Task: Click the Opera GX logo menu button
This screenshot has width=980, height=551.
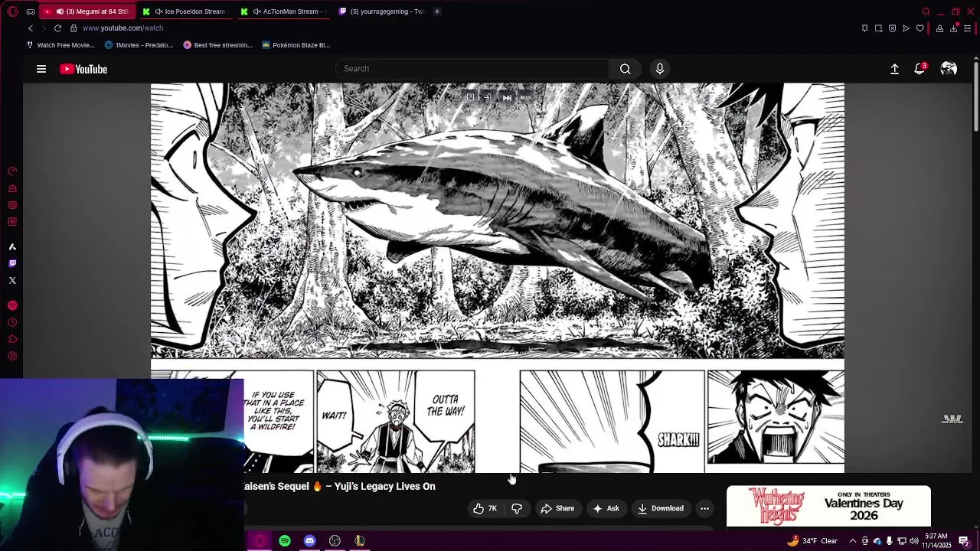Action: 13,11
